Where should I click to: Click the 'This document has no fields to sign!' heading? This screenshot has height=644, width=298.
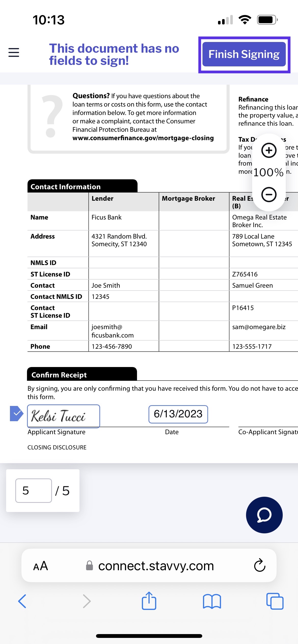[114, 54]
